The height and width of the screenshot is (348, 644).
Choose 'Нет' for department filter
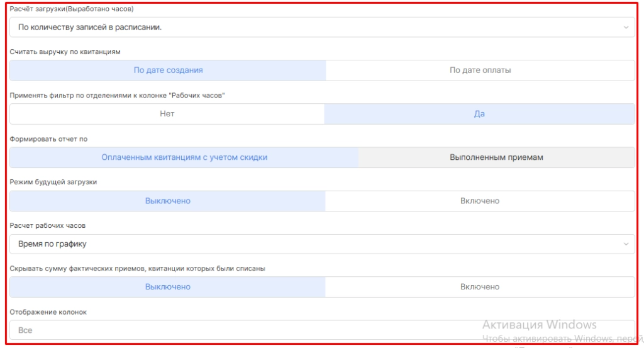[167, 114]
